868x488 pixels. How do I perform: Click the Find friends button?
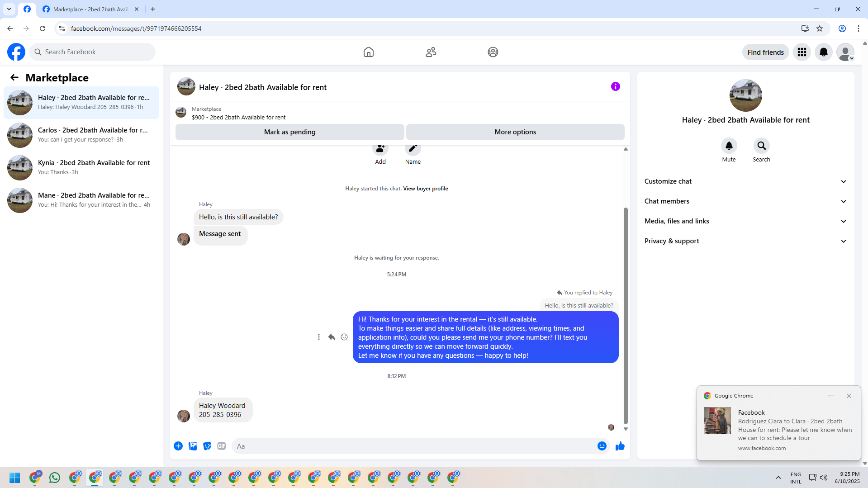click(x=766, y=52)
